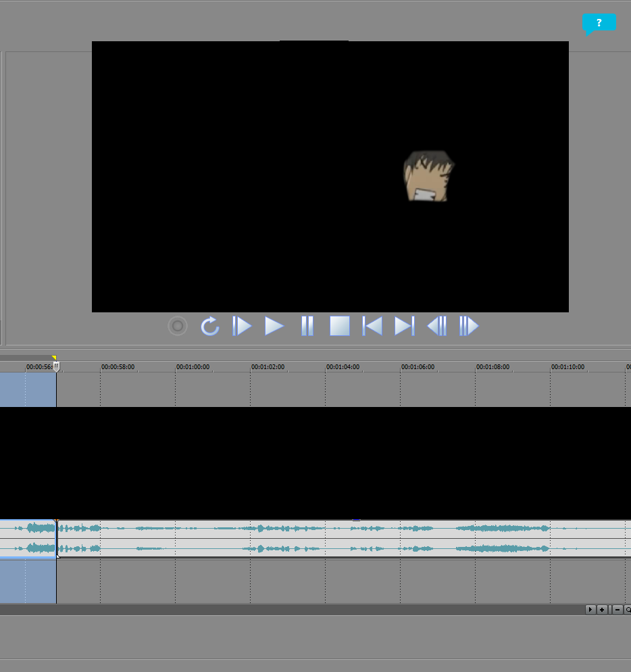Screen dimensions: 631x672
Task: Click the timeline zoom out minus button
Action: [x=617, y=610]
